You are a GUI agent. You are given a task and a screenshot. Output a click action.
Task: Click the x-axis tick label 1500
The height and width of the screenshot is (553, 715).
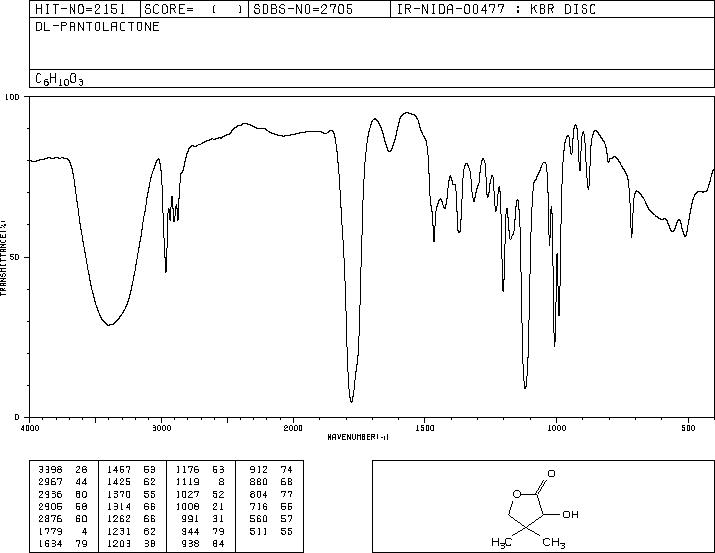(x=425, y=428)
